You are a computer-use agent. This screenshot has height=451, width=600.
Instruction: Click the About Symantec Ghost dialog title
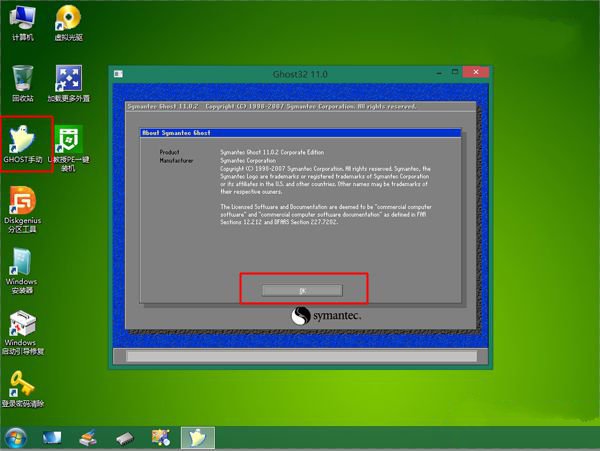point(176,133)
